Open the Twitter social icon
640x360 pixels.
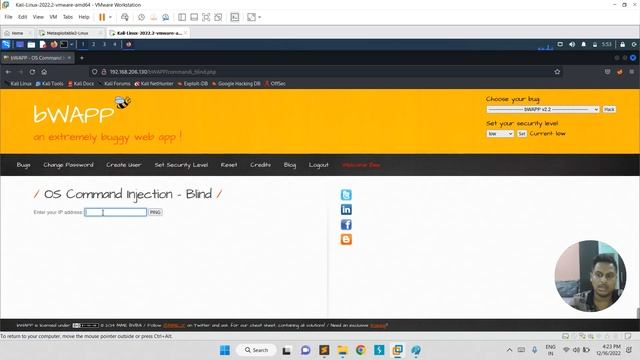[346, 195]
